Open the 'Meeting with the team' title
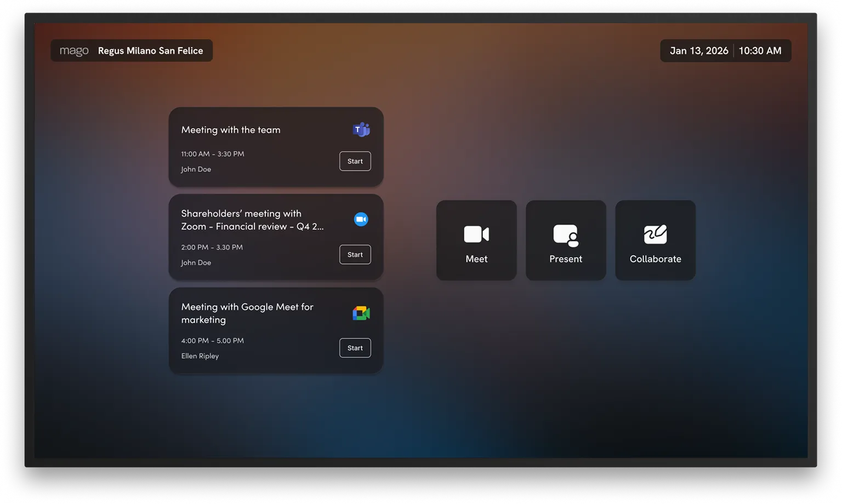842x504 pixels. (x=231, y=130)
